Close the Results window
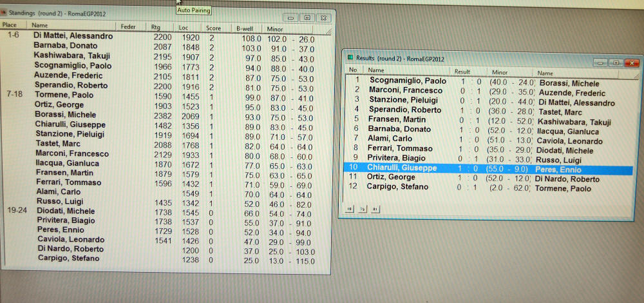 click(x=631, y=63)
